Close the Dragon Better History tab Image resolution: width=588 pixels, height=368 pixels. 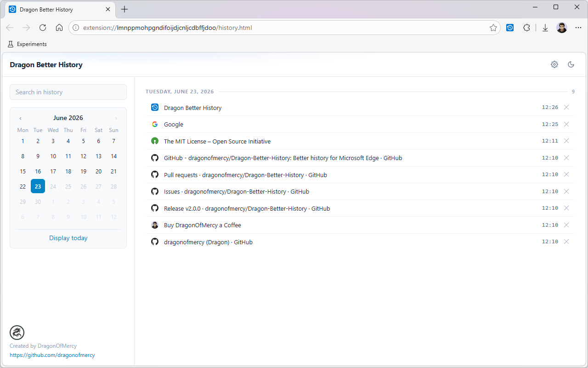(108, 9)
